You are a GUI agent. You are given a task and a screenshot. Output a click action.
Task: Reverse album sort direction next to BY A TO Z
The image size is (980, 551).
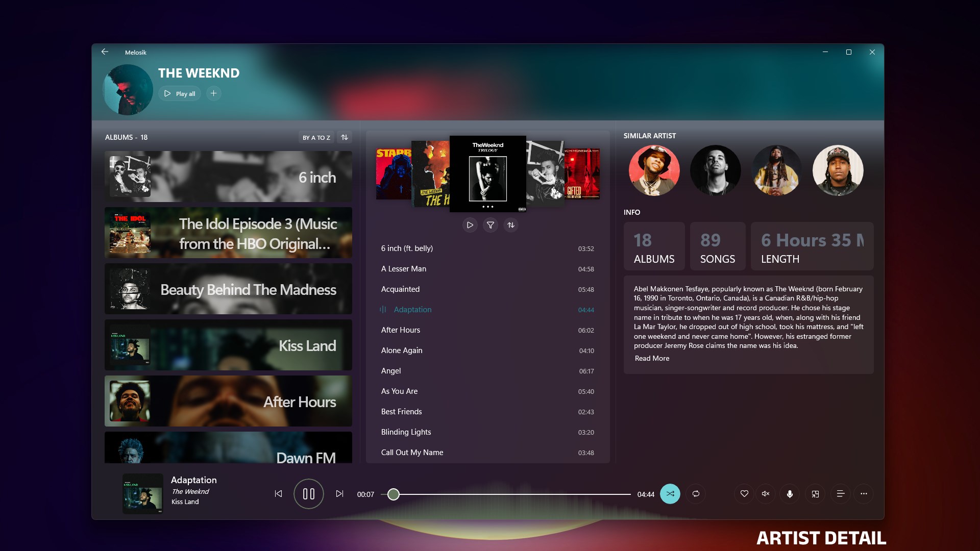[345, 137]
